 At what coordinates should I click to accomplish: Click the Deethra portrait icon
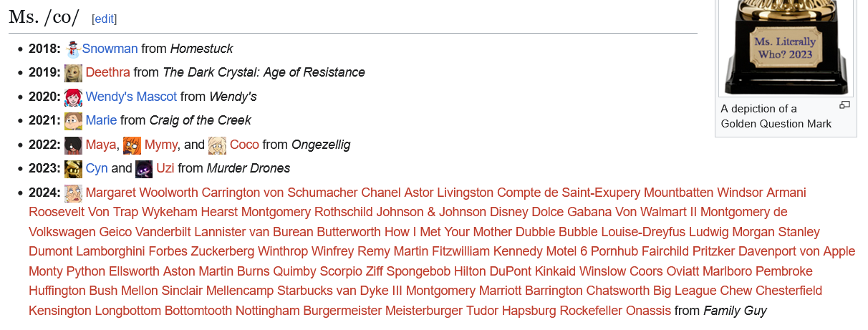coord(73,73)
